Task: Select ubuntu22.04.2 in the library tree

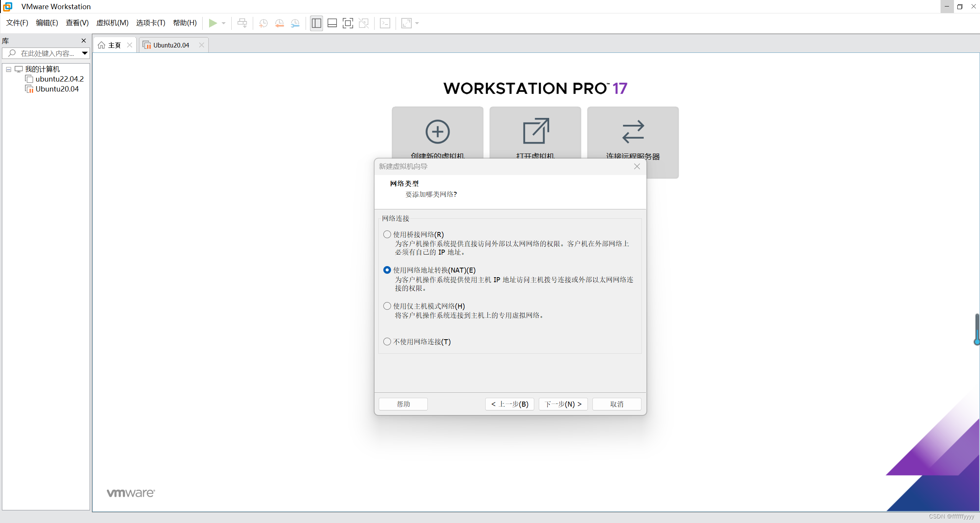Action: click(x=59, y=79)
